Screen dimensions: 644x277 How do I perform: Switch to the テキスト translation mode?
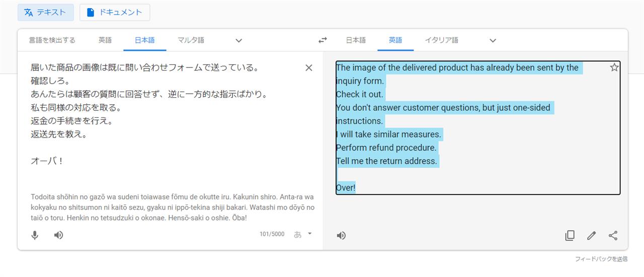[45, 13]
